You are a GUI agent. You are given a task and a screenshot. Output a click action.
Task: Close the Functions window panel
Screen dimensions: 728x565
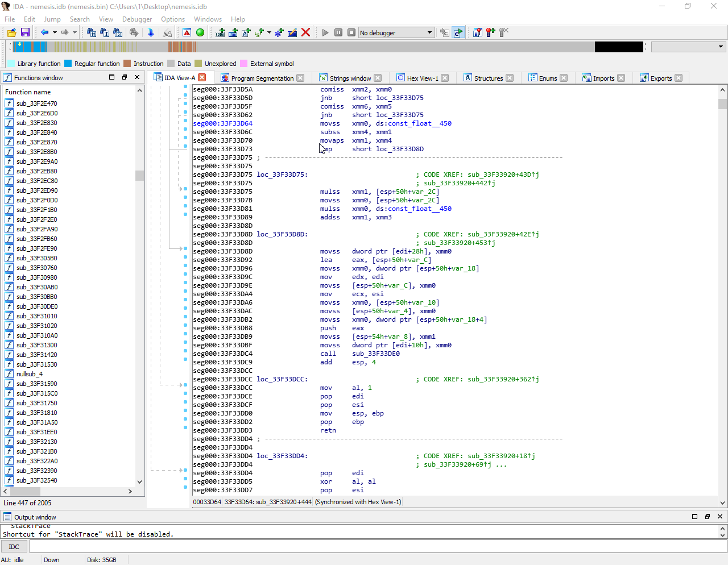coord(137,77)
